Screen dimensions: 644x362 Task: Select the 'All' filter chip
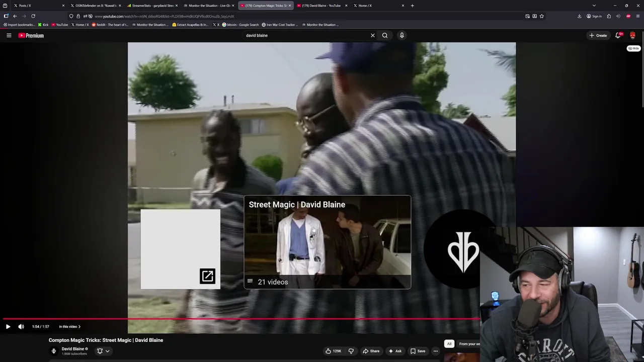pyautogui.click(x=449, y=344)
